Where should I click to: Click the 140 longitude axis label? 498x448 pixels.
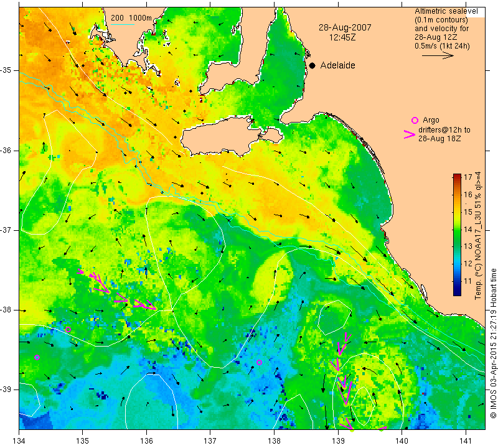[402, 441]
